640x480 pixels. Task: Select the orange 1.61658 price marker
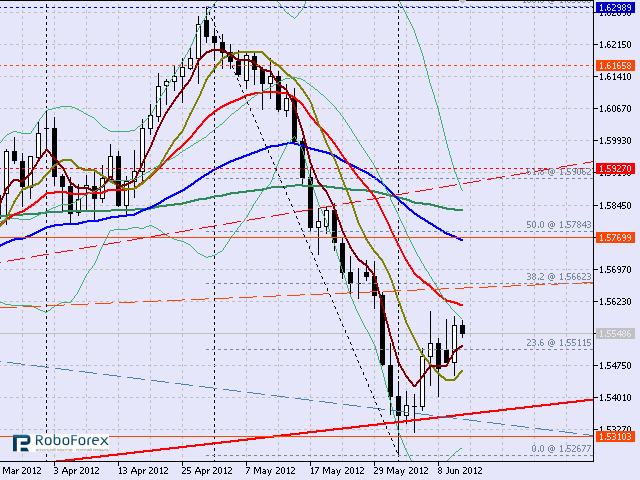tap(614, 65)
